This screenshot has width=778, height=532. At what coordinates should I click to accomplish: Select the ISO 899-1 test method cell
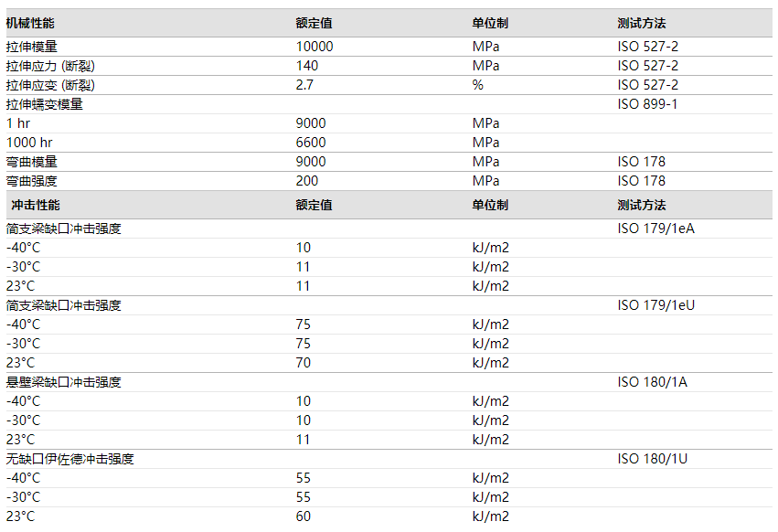(x=647, y=104)
